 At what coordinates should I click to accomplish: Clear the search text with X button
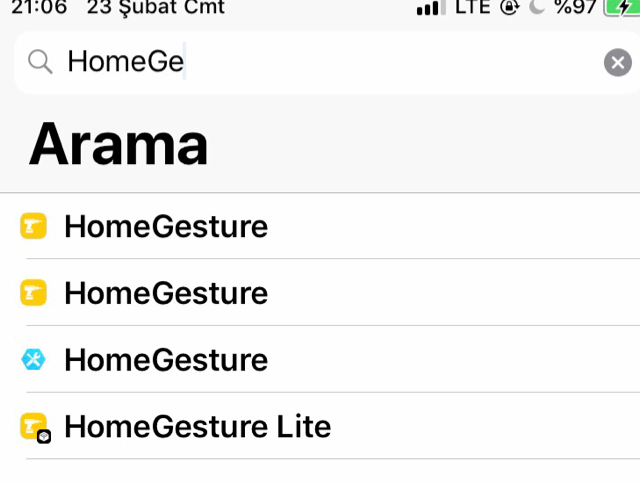(618, 63)
